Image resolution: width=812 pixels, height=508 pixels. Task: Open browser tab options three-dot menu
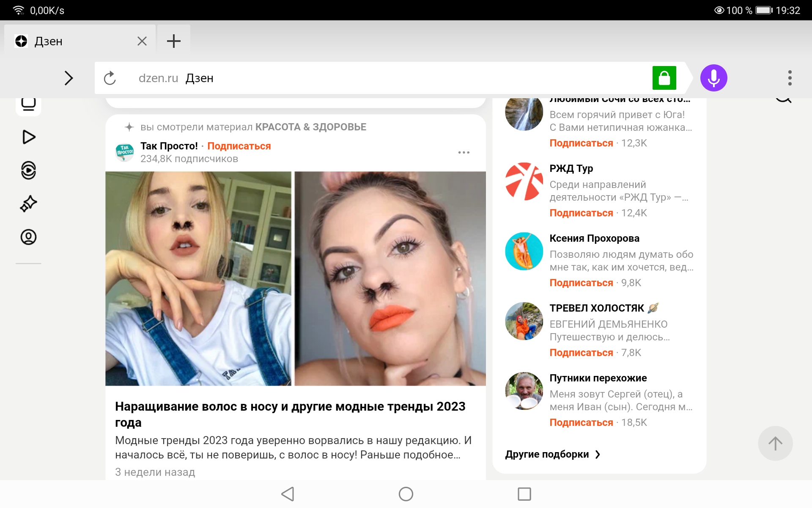790,78
